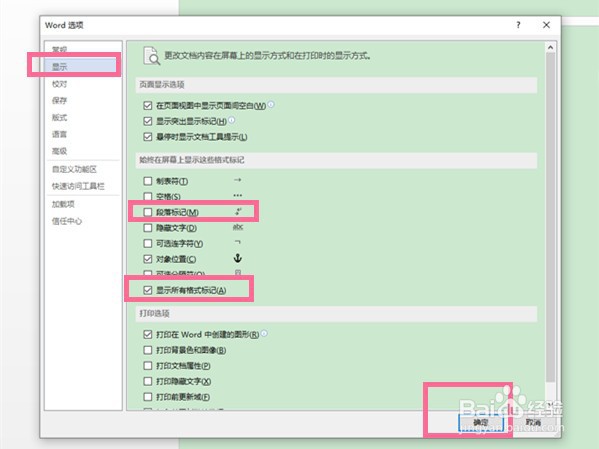Open the 版式 options category
The height and width of the screenshot is (449, 599).
pyautogui.click(x=59, y=117)
